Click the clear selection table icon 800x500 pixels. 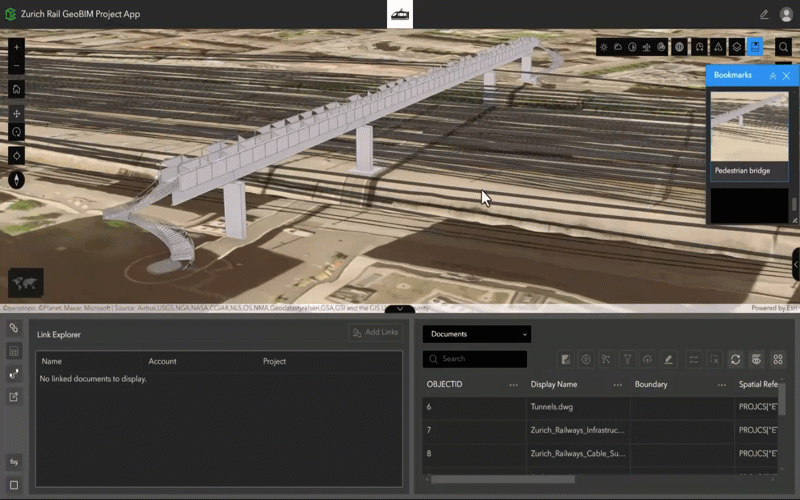click(714, 360)
